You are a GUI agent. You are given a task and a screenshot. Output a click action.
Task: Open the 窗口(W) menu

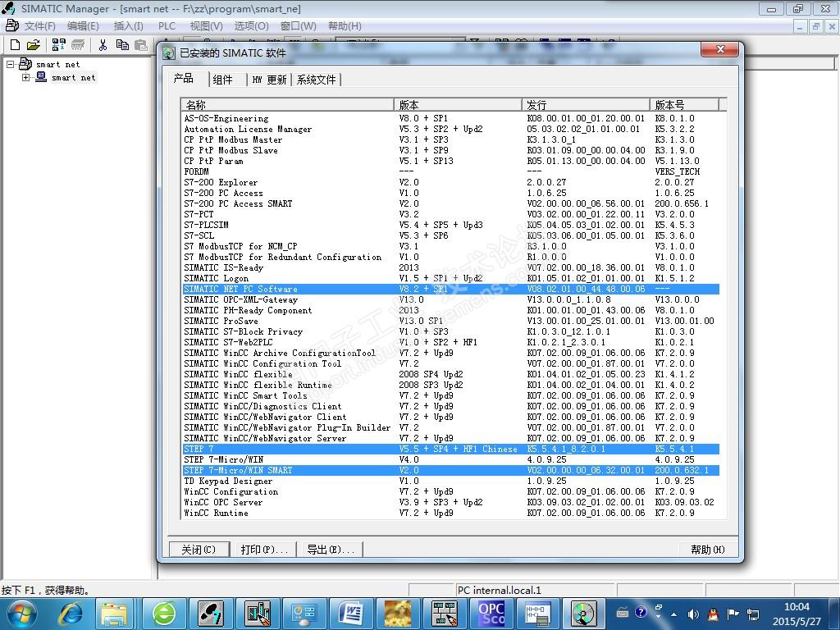[298, 25]
